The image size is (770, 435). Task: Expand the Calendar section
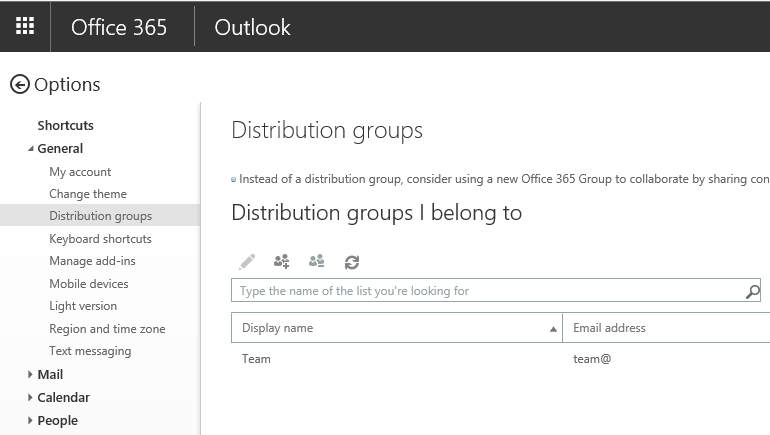click(x=30, y=398)
